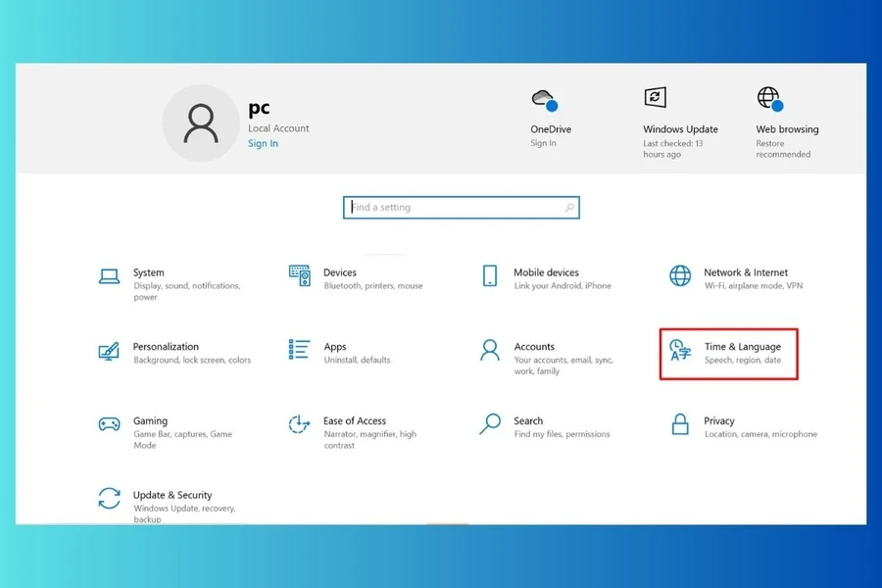
Task: Click the Search magnifying glass category icon
Action: point(490,423)
